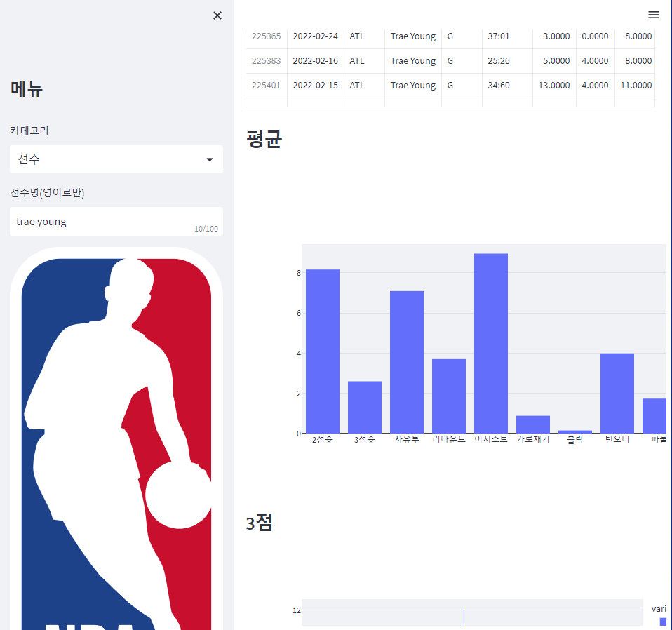672x630 pixels.
Task: Click the 가로채기 axis label
Action: coord(532,439)
